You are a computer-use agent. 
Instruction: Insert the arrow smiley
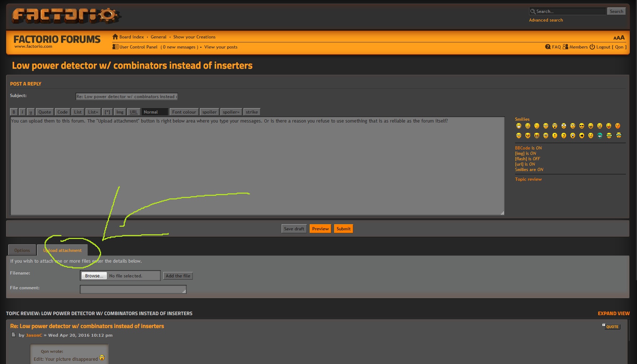click(x=582, y=135)
